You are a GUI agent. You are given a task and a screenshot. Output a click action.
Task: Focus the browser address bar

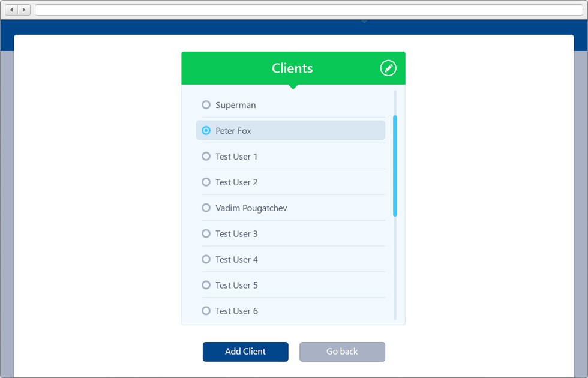click(x=309, y=10)
